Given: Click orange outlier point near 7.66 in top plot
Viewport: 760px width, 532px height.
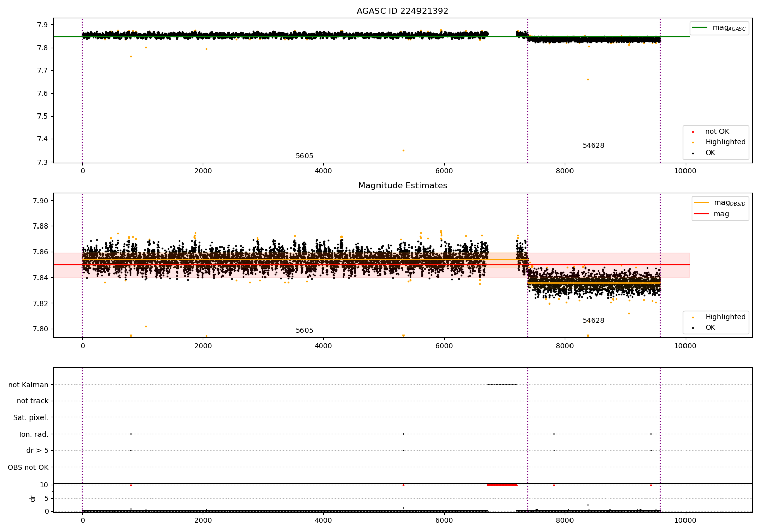Looking at the screenshot, I should (x=588, y=79).
